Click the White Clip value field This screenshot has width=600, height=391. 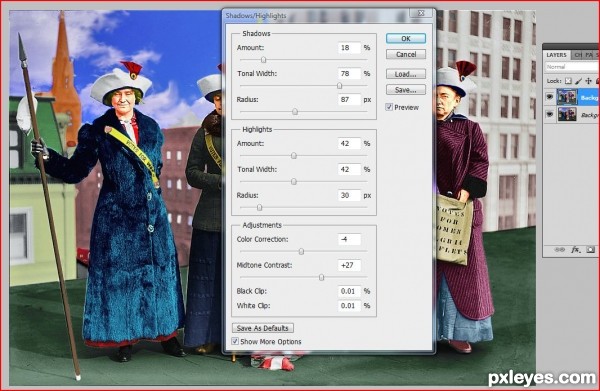(349, 306)
